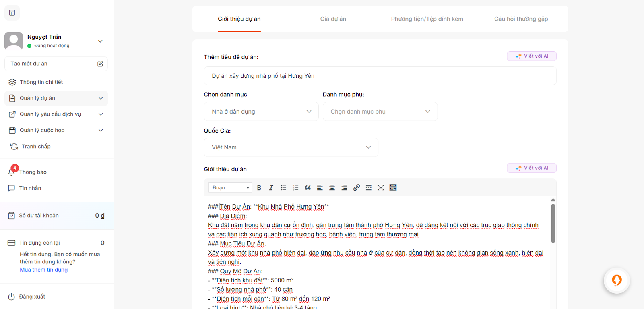
Task: Click Viết với AI beside the project title
Action: pyautogui.click(x=531, y=56)
